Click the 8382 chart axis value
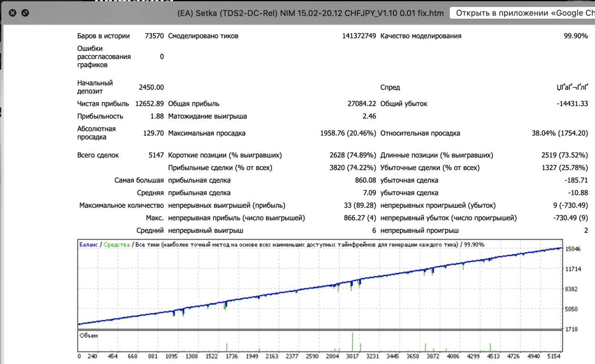The width and height of the screenshot is (595, 364). [x=571, y=289]
